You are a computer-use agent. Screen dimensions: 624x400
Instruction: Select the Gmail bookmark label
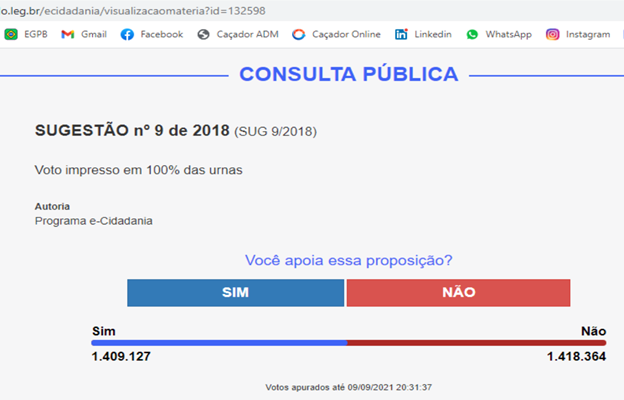coord(94,35)
